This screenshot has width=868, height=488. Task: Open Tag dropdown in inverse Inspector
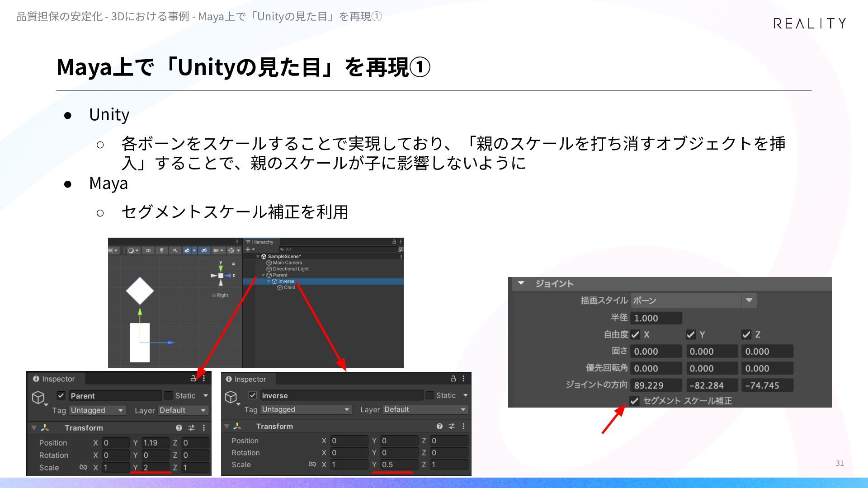306,409
